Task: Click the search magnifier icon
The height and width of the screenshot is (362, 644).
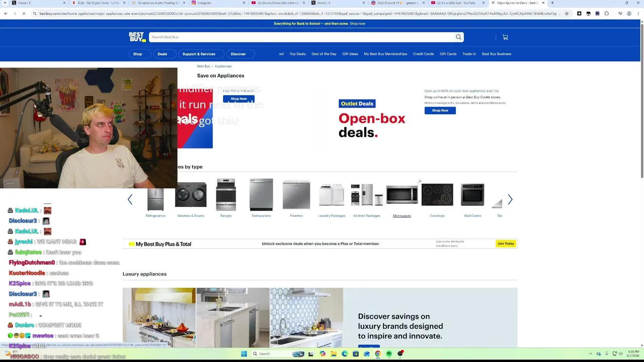Action: (458, 37)
